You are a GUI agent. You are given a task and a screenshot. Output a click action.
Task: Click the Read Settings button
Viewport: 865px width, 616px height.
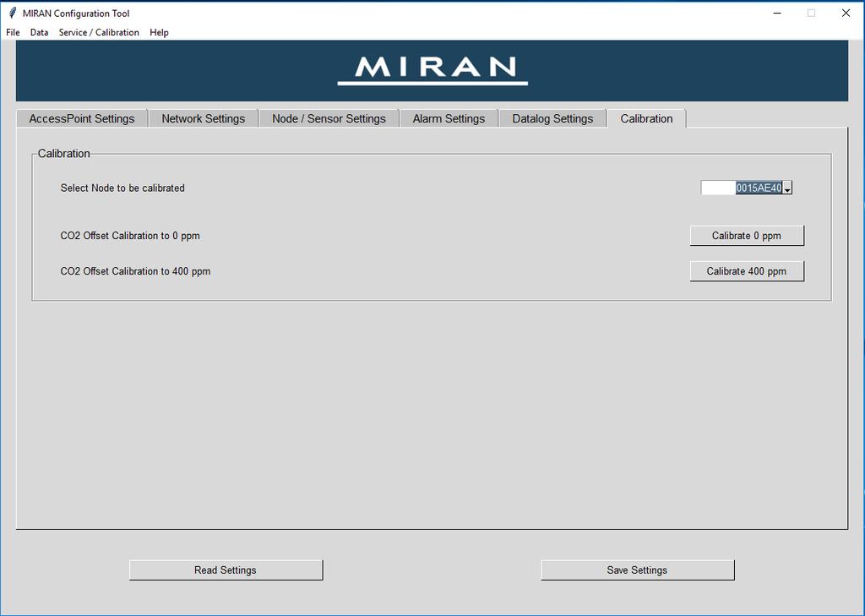point(226,570)
